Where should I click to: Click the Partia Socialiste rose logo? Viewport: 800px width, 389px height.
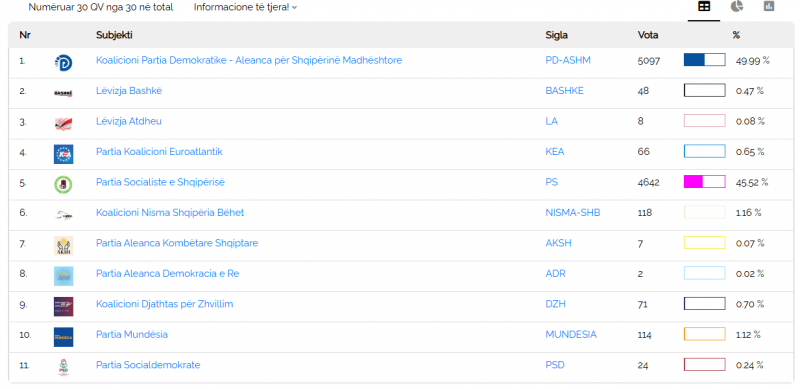[63, 184]
